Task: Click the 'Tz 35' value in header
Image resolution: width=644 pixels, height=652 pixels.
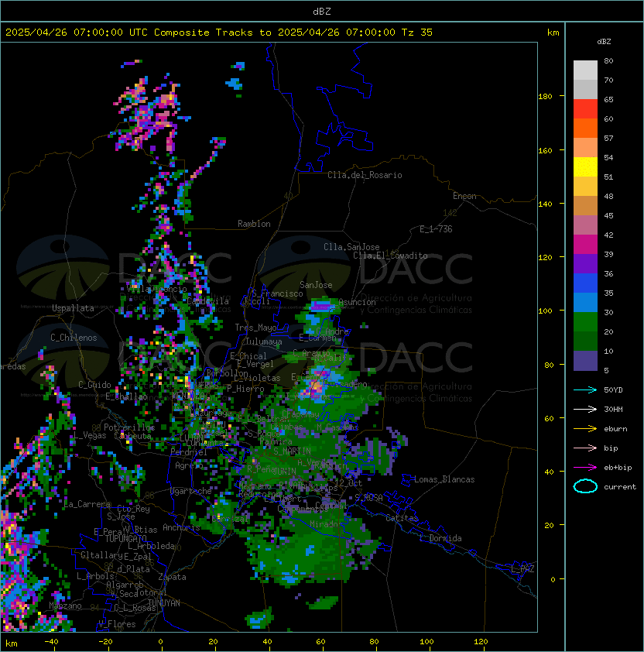Action: [417, 33]
